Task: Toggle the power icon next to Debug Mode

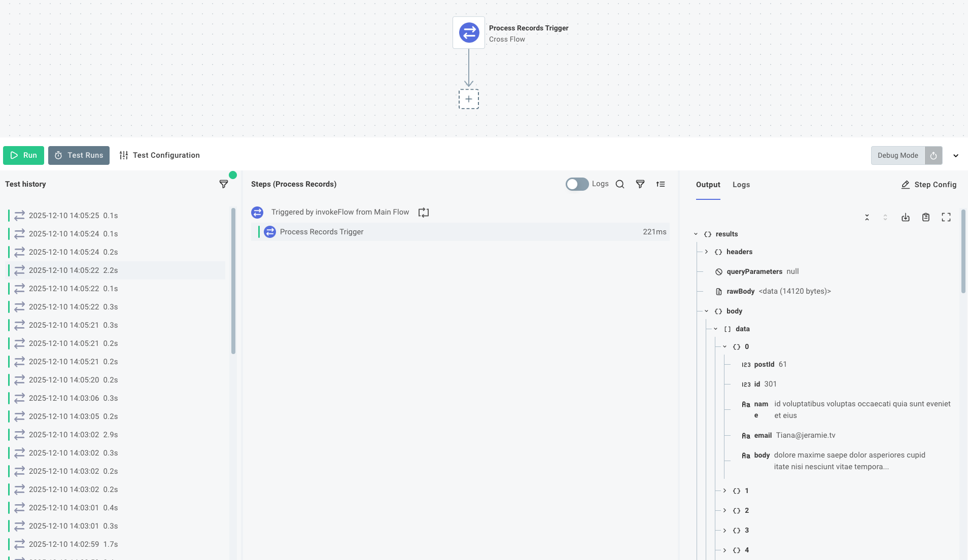Action: coord(933,155)
